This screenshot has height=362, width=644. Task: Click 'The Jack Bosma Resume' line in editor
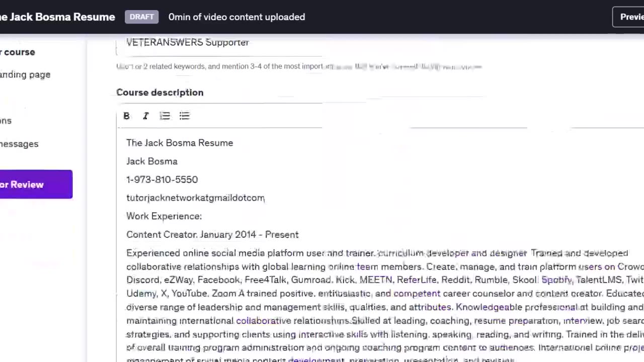[x=180, y=143]
